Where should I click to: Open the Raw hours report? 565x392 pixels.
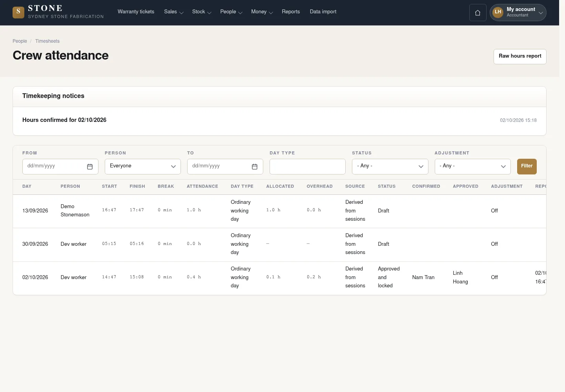[520, 56]
